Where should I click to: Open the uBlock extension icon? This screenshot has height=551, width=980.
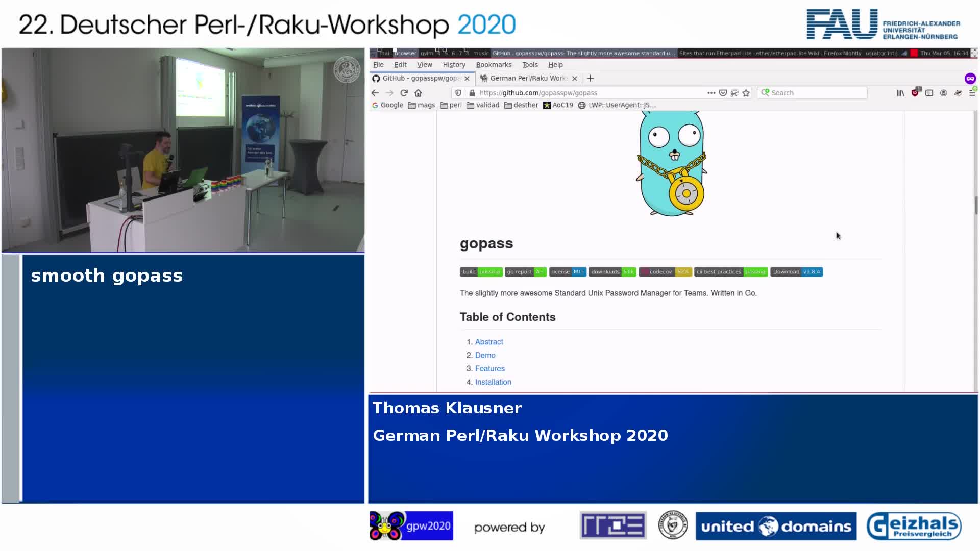click(x=915, y=93)
